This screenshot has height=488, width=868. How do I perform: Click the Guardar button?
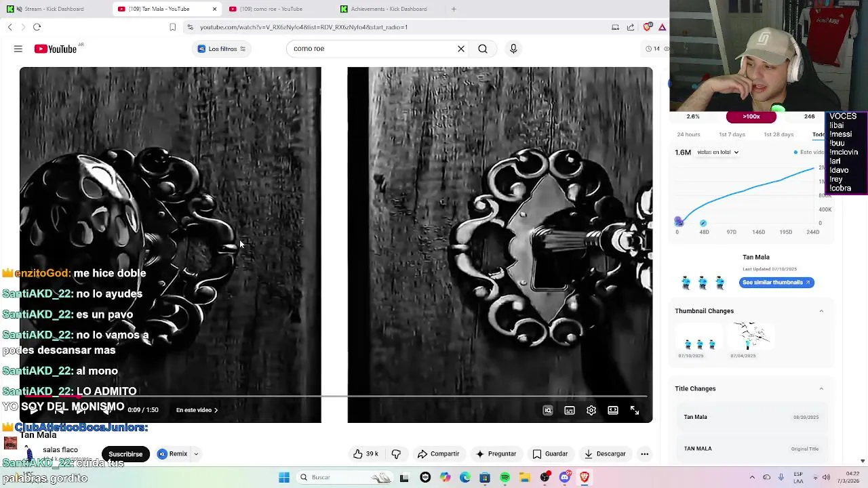(550, 454)
